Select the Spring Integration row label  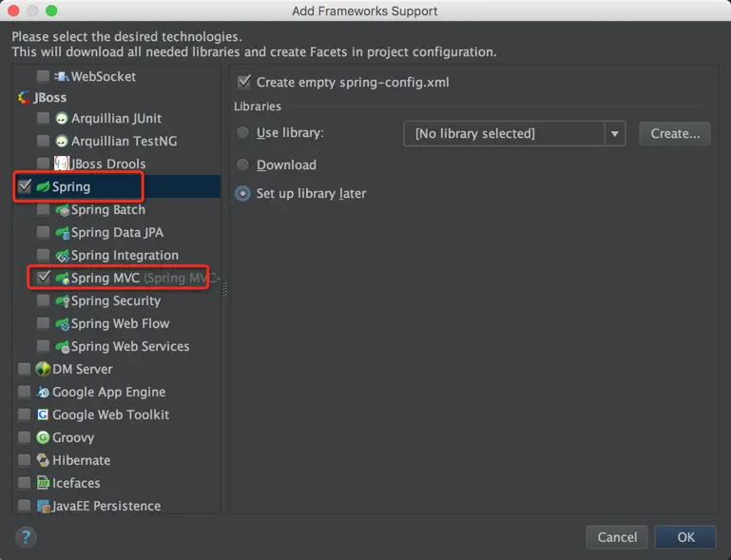(x=125, y=255)
